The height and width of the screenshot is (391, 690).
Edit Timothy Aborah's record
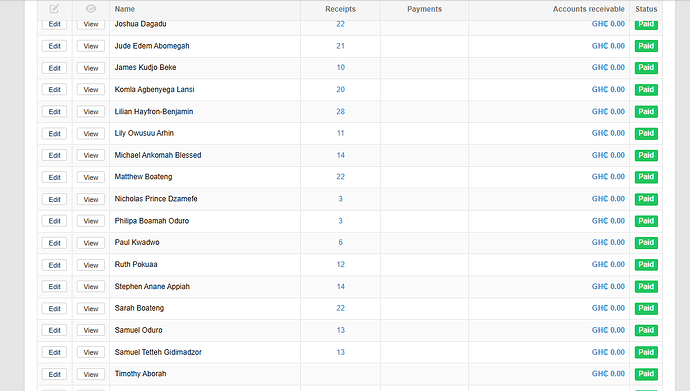[x=54, y=374]
